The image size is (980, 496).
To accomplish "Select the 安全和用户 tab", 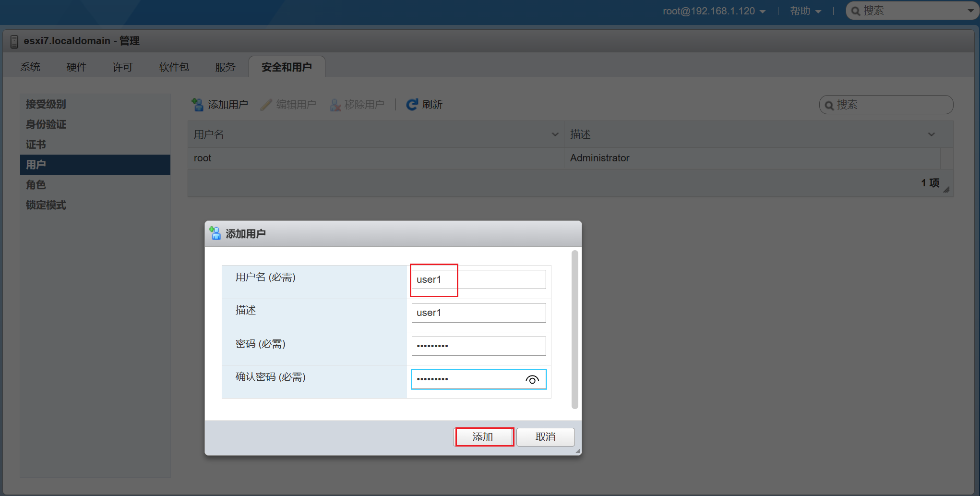I will [x=287, y=67].
